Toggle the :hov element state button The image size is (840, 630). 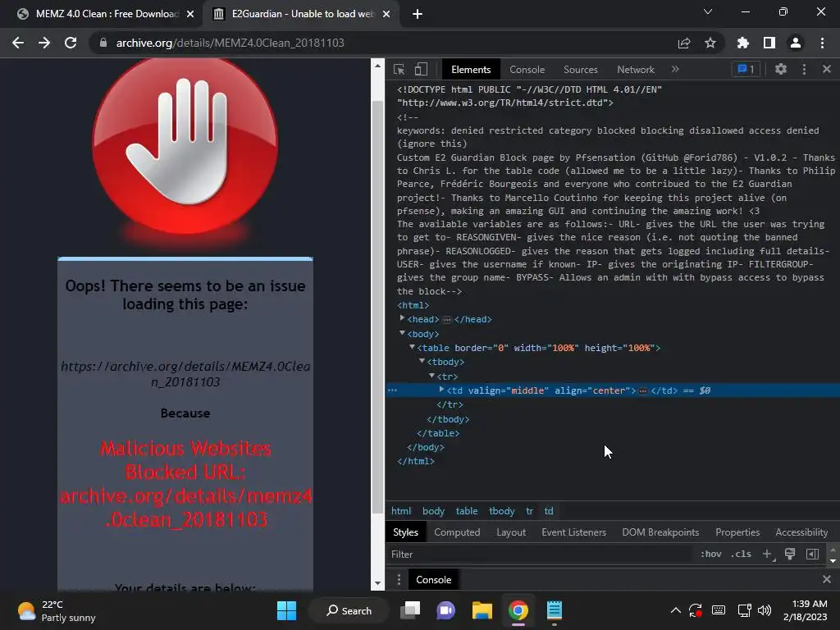click(710, 554)
